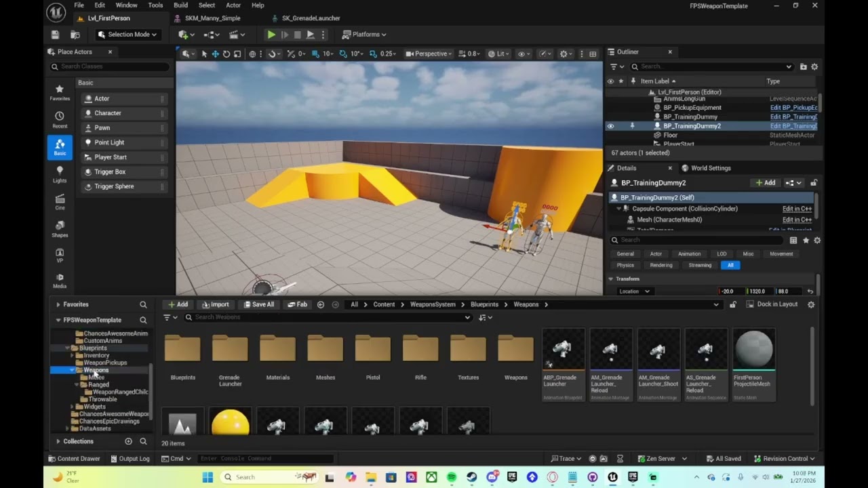Screen dimensions: 868x488
Task: Open the File menu
Action: point(79,5)
